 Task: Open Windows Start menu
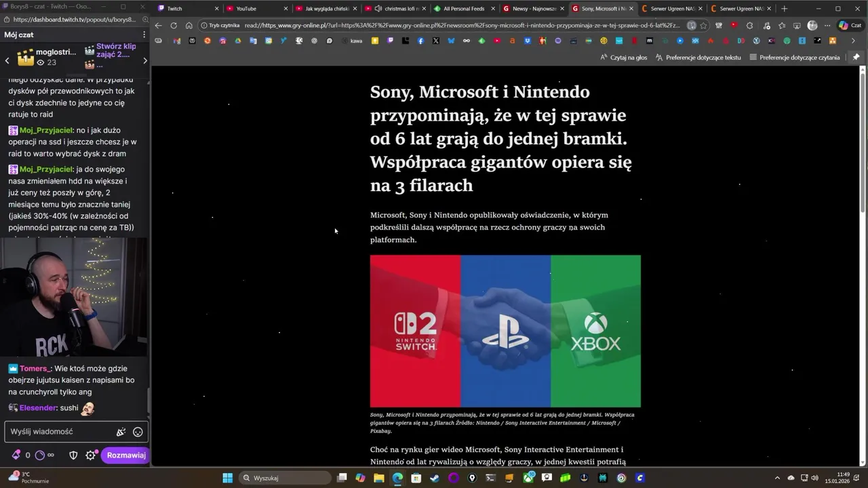227,478
